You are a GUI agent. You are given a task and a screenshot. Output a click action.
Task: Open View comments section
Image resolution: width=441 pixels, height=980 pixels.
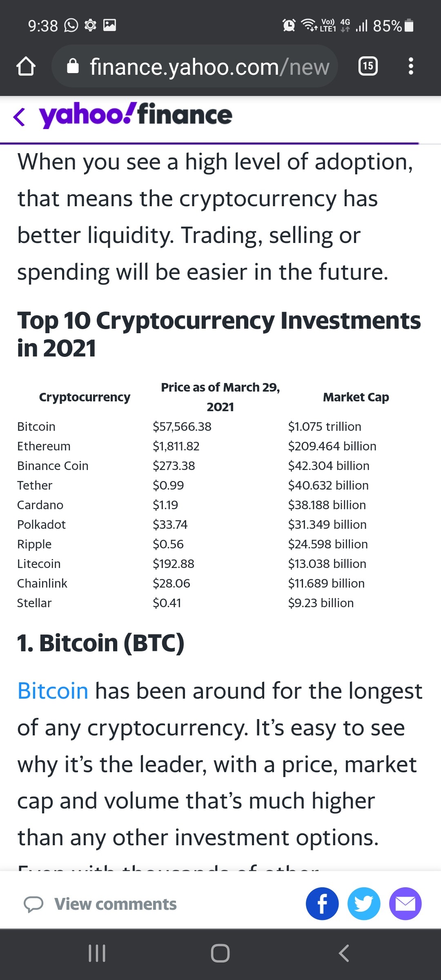coord(116,904)
